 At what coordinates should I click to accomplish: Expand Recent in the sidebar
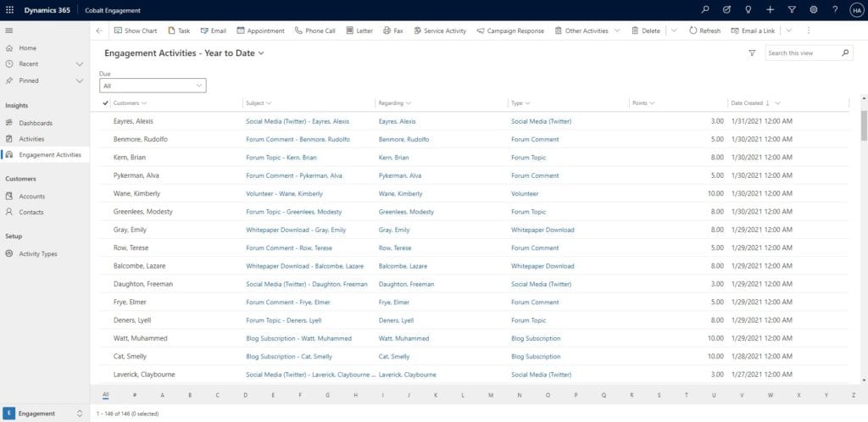(80, 64)
